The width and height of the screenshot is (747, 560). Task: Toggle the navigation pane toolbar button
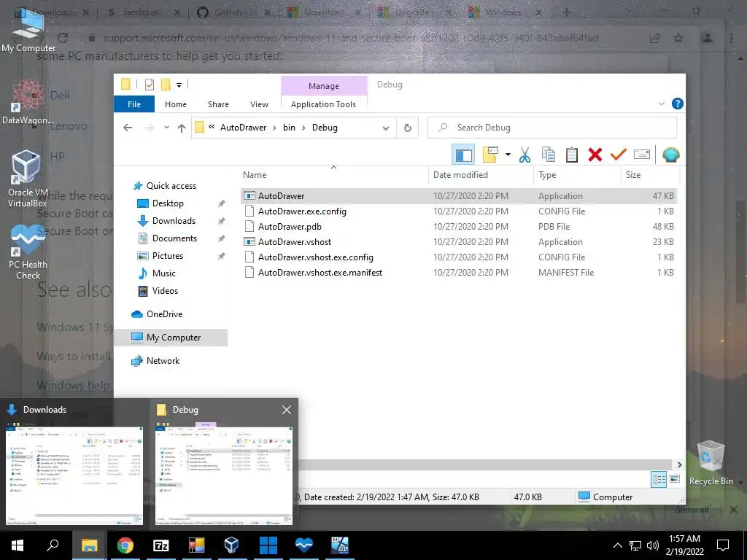pos(463,155)
